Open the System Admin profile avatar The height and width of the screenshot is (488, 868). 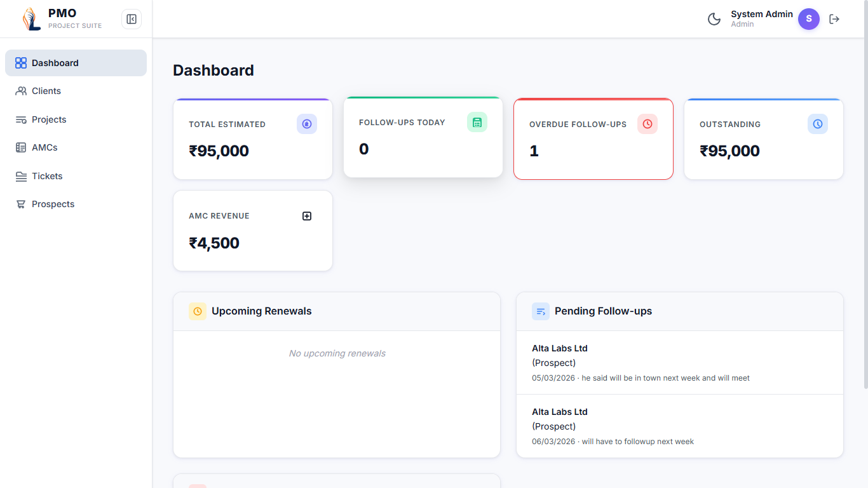[x=809, y=19]
